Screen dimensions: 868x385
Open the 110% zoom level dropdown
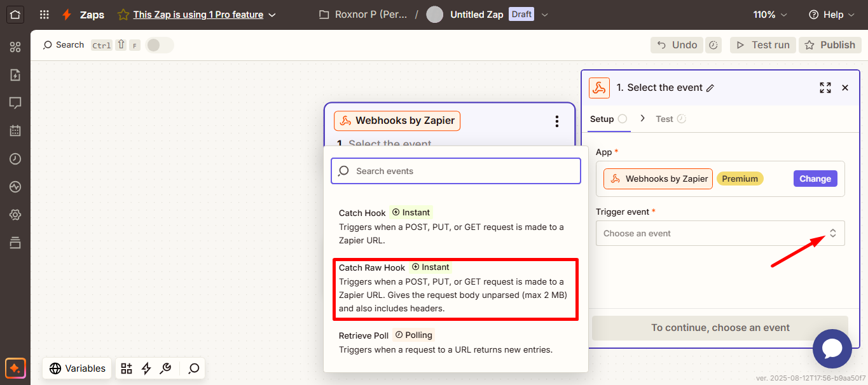pyautogui.click(x=770, y=15)
